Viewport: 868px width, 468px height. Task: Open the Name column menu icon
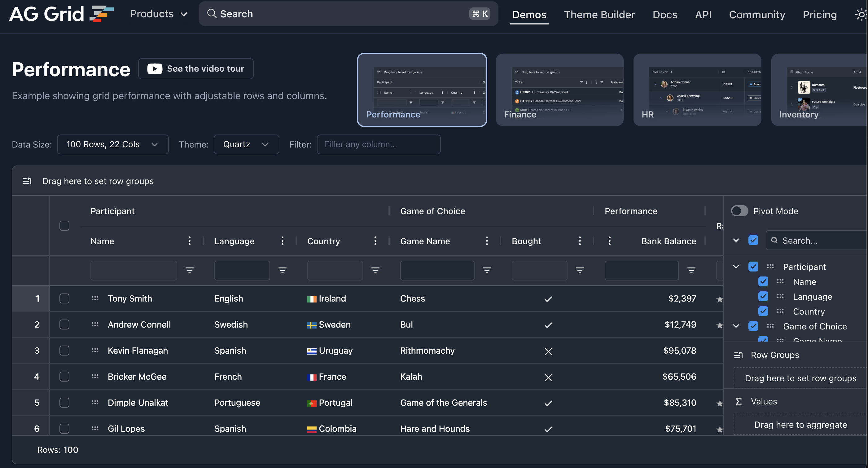coord(189,241)
